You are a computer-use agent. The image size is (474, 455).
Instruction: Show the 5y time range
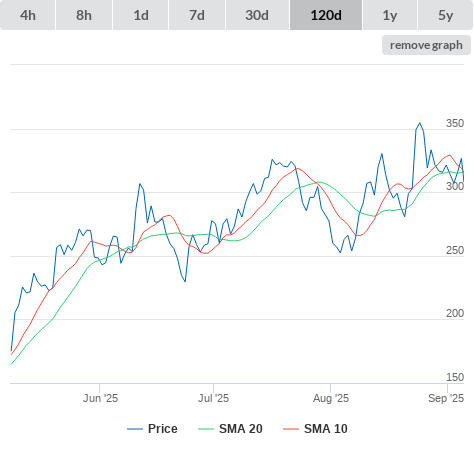tap(446, 15)
